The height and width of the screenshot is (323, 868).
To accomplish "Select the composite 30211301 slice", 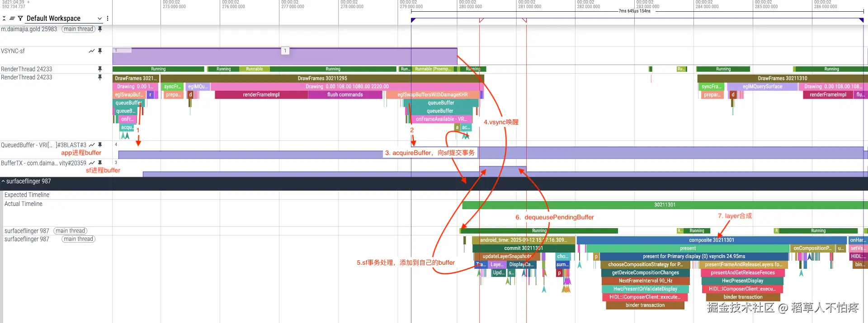I will pos(712,240).
